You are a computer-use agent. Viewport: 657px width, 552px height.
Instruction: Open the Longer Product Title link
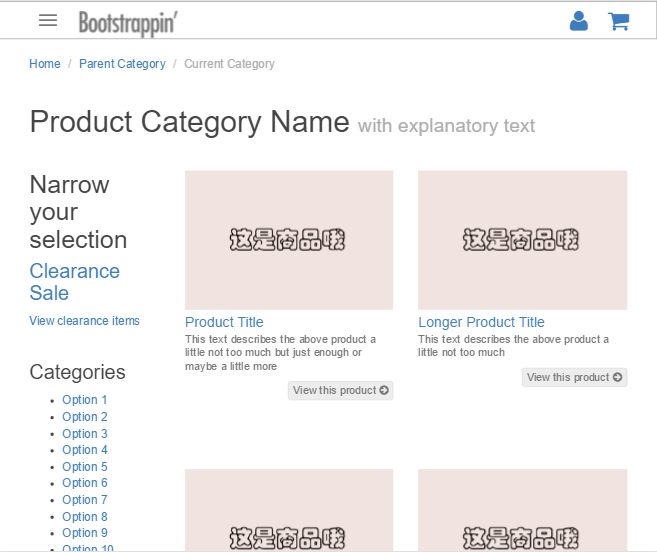click(481, 322)
